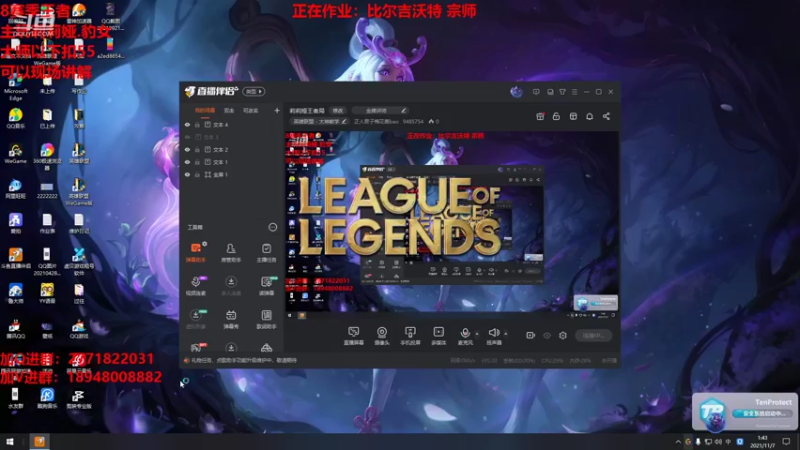Toggle lock on the 全屏 1 layer
This screenshot has width=800, height=450.
click(197, 174)
